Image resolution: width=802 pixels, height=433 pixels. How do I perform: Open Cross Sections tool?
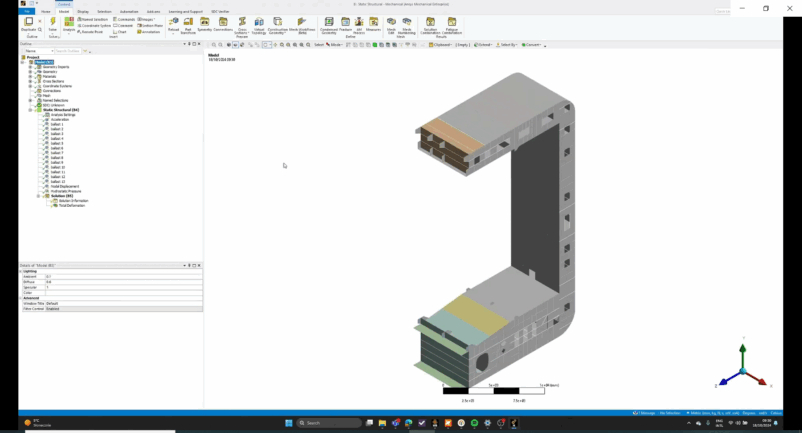click(242, 21)
